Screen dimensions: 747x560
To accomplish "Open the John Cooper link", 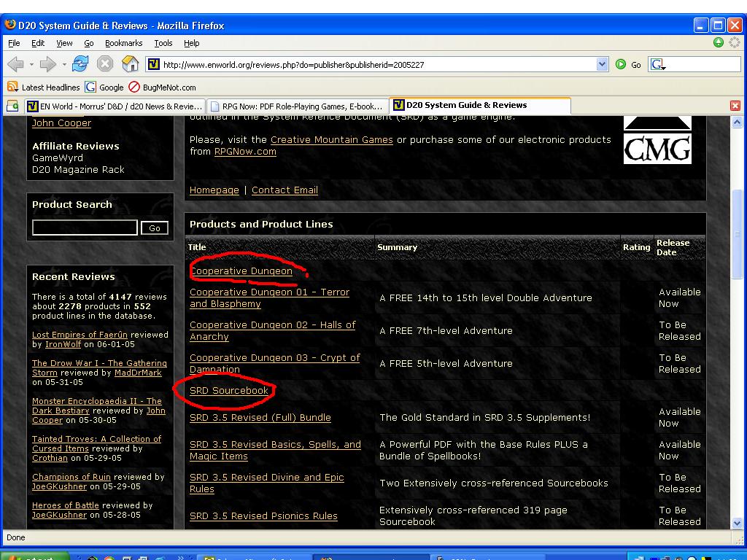I will [x=61, y=122].
